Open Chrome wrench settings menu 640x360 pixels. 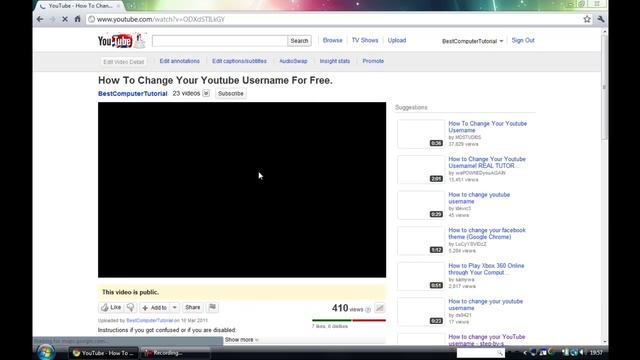coord(601,19)
